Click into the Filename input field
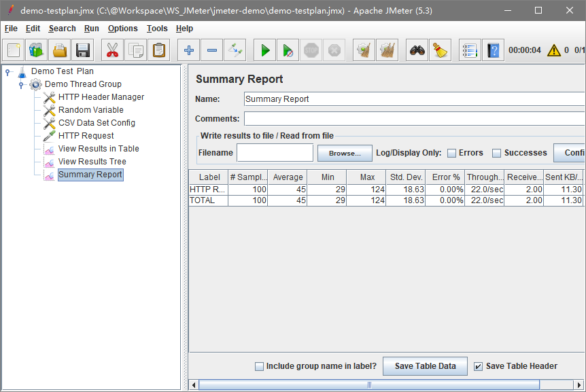 [275, 153]
